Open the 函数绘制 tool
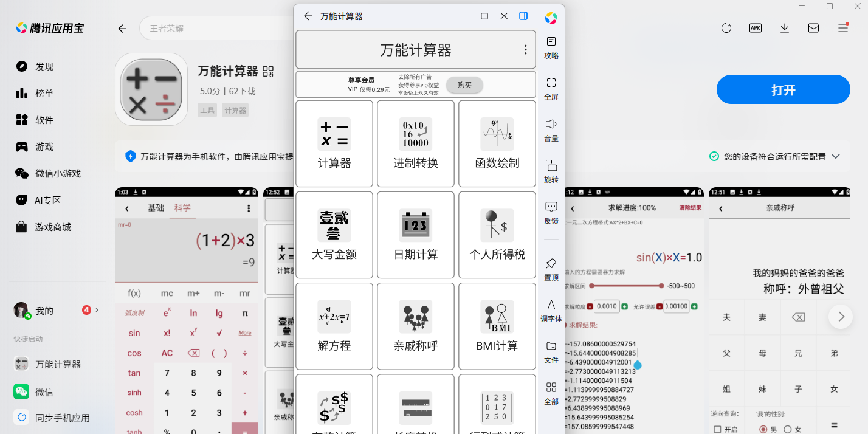The height and width of the screenshot is (434, 868). tap(497, 143)
